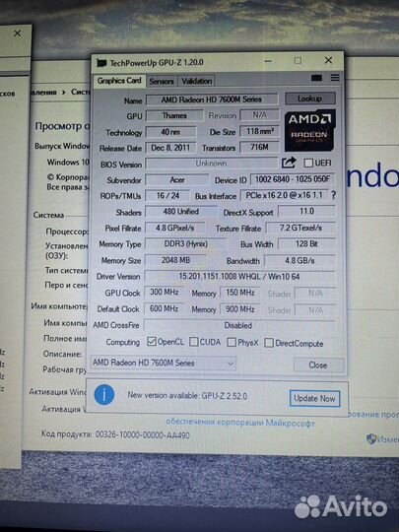The width and height of the screenshot is (399, 532).
Task: Minimize the GPU-Z window
Action: coord(268,61)
